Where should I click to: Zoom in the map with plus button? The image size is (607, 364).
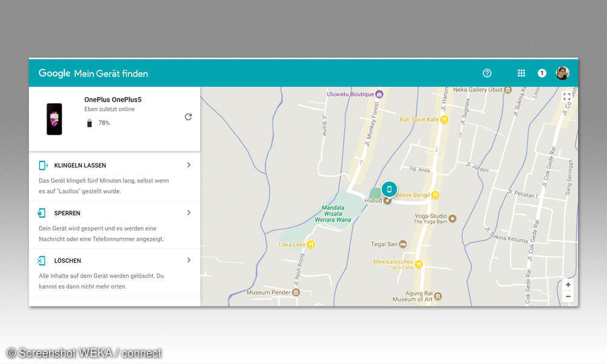coord(568,285)
